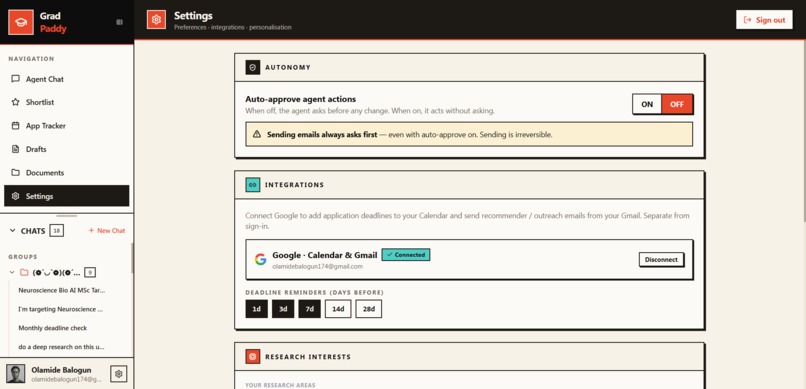Collapse the CHATS section chevron
806x389 pixels.
[x=13, y=231]
